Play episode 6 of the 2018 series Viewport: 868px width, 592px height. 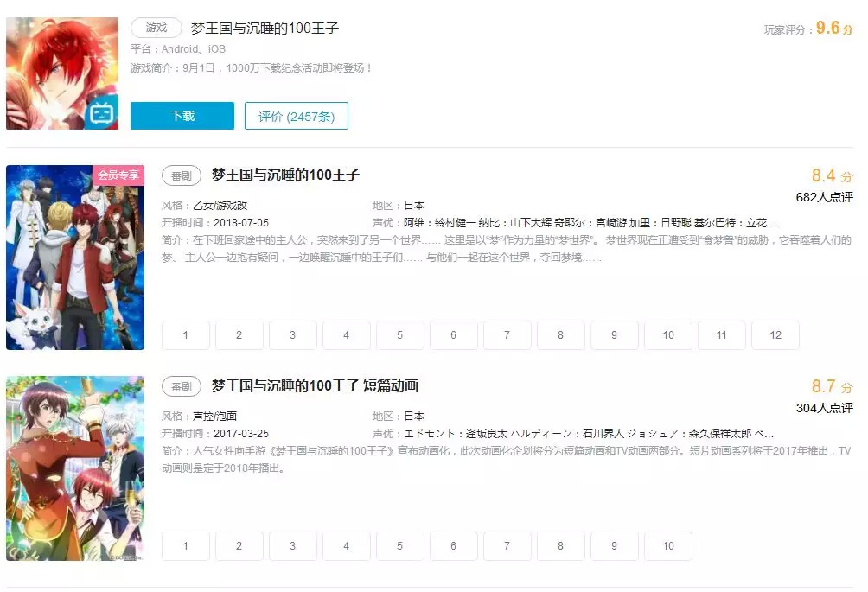453,335
